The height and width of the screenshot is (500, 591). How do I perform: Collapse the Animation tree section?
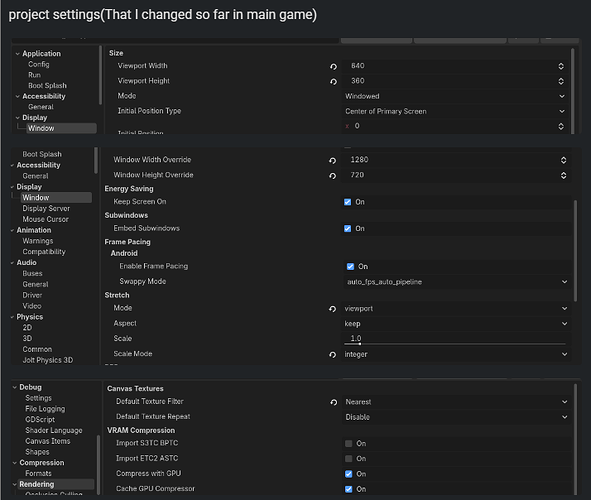(12, 230)
